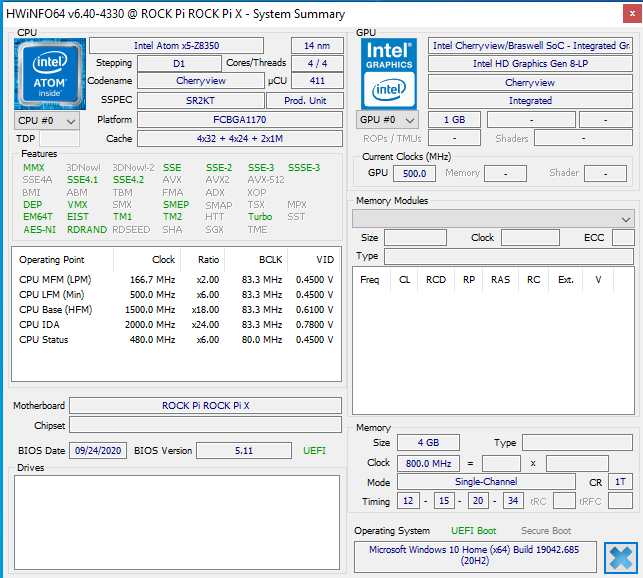Click the memory Clock 800.0 MHz field
The image size is (643, 578).
428,464
